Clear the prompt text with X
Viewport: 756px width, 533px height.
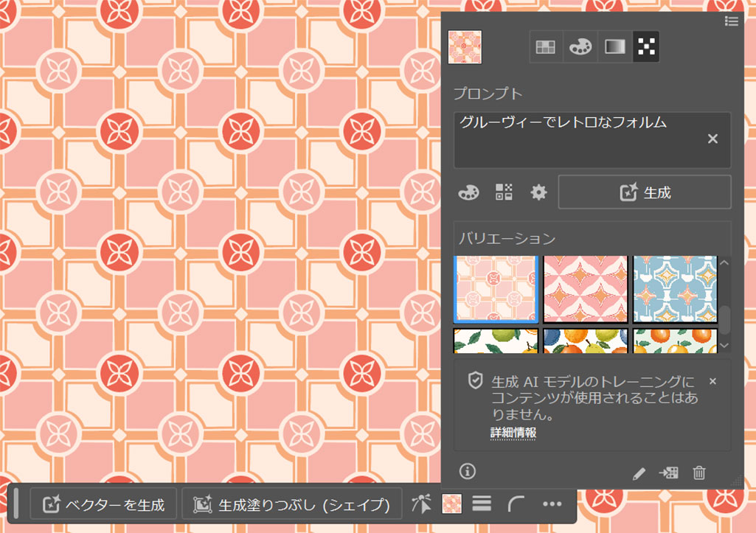[x=712, y=139]
